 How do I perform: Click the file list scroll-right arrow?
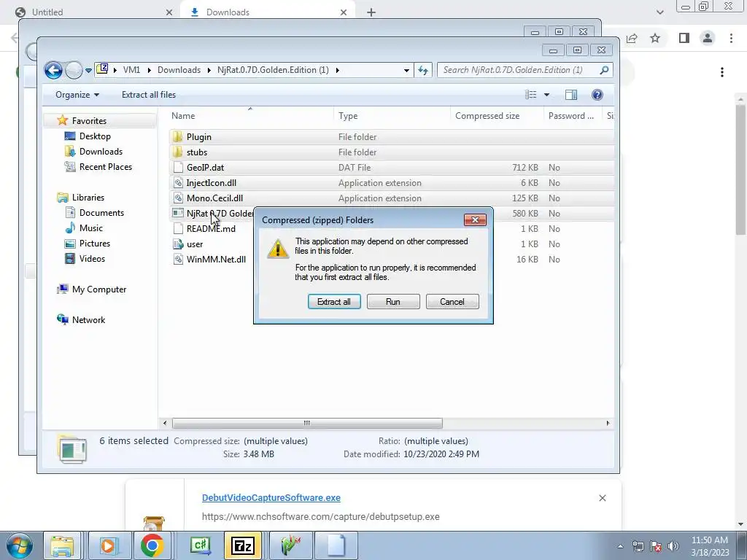click(x=608, y=423)
